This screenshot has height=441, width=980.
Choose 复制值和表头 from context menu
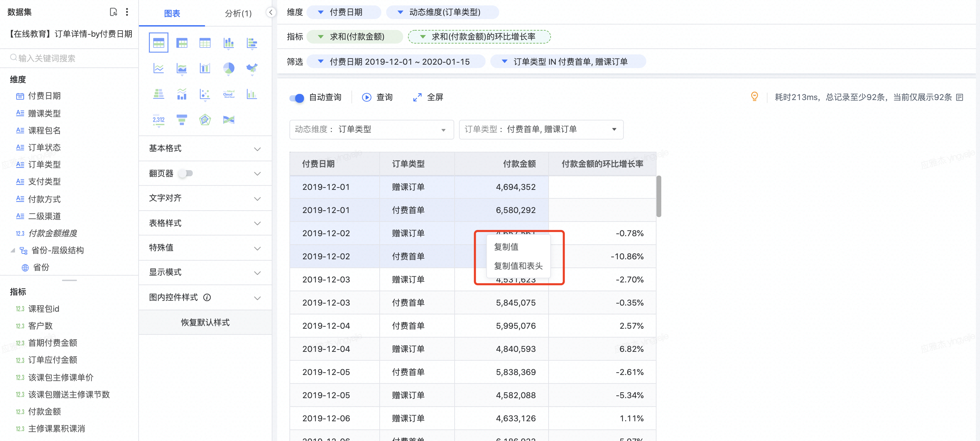(x=518, y=266)
